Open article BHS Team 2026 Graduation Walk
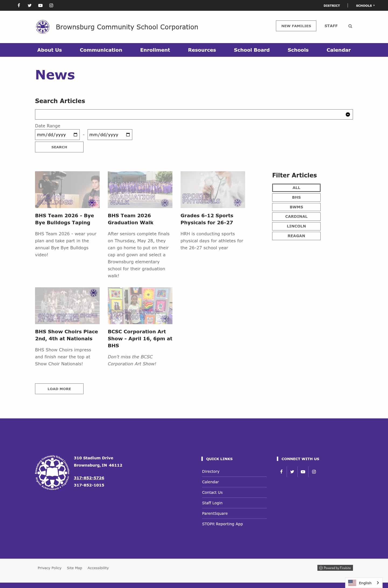This screenshot has height=588, width=388. [x=131, y=219]
